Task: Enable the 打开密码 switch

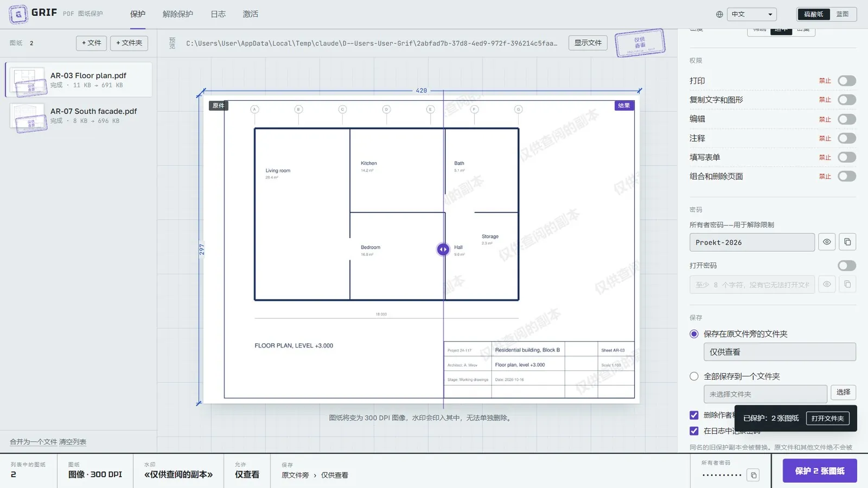Action: tap(847, 266)
